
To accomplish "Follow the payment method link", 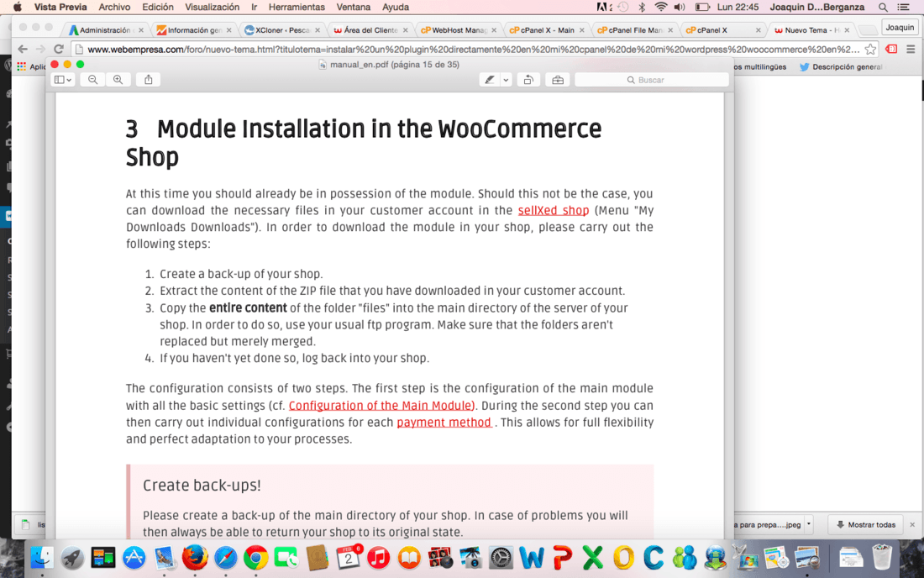I will tap(444, 423).
